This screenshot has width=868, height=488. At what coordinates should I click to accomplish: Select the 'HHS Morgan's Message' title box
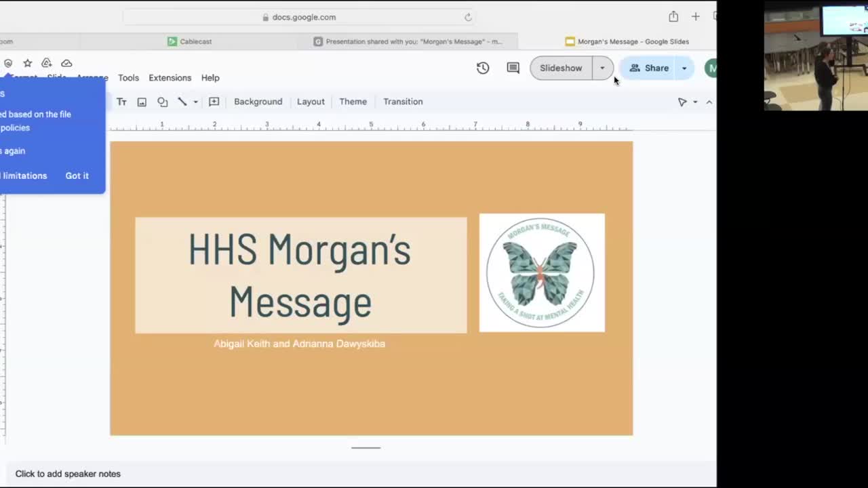pyautogui.click(x=301, y=275)
